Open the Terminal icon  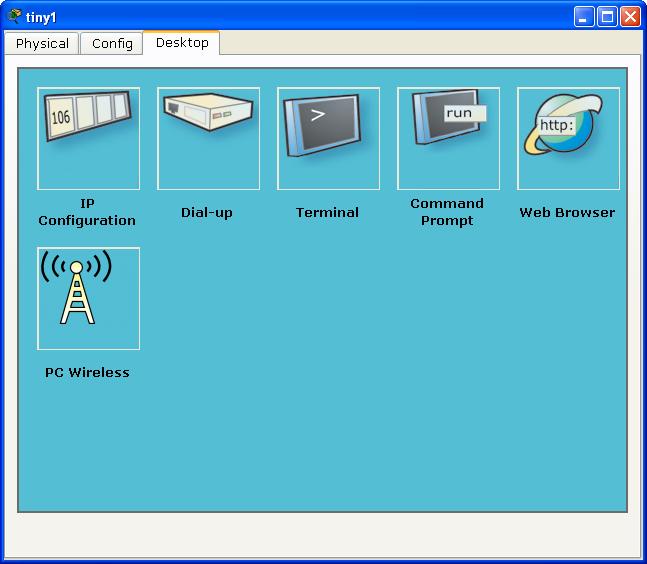[x=328, y=139]
